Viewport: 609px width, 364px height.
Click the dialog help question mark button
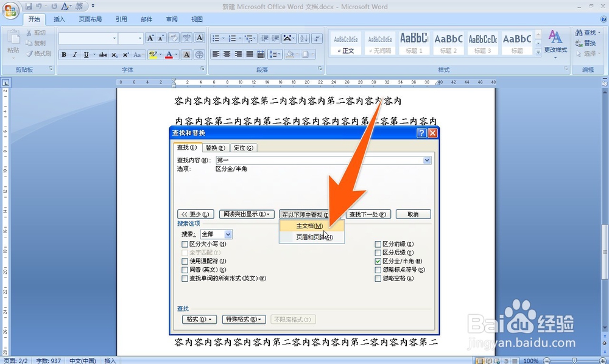tap(421, 133)
